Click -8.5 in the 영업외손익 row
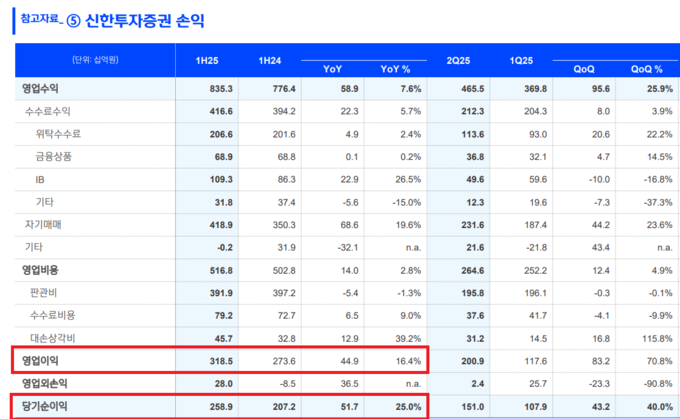 click(x=288, y=384)
